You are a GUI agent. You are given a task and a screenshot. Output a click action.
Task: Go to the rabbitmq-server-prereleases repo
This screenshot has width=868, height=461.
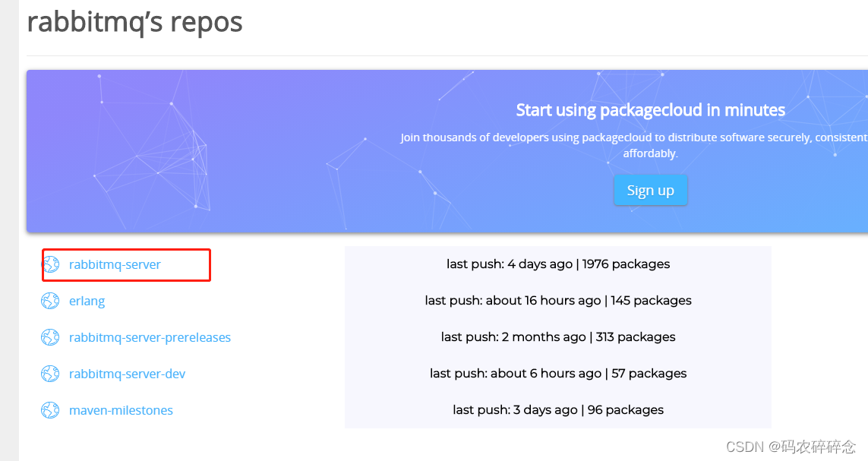(150, 338)
